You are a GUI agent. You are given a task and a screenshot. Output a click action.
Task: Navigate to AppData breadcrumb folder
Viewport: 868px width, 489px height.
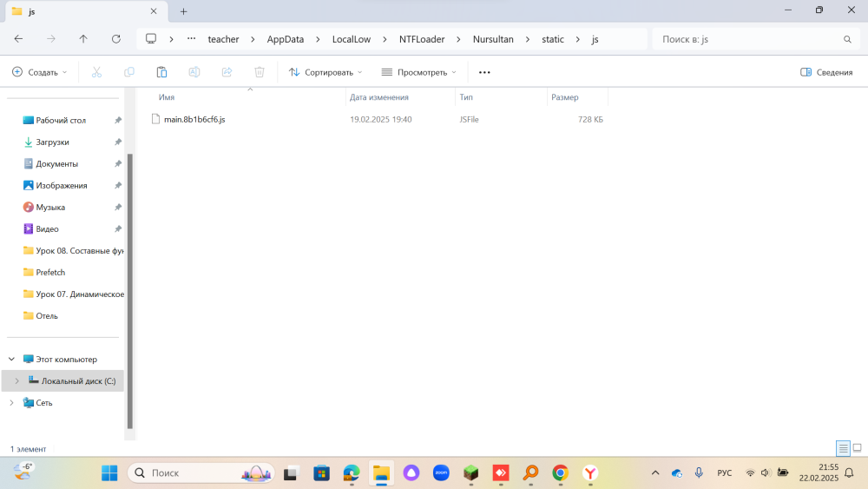286,39
